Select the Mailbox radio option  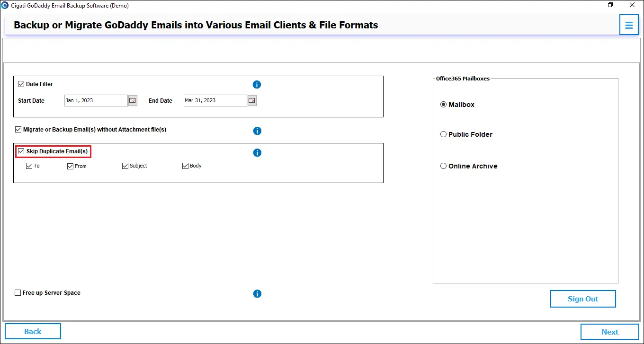(x=444, y=105)
